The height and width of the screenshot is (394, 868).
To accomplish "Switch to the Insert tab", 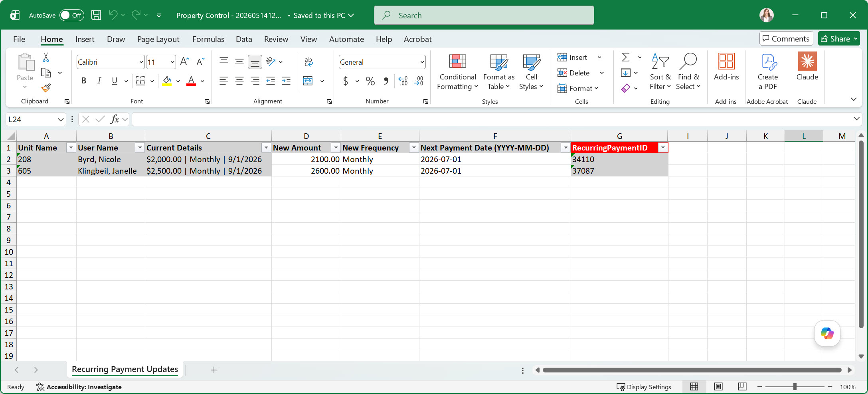I will click(x=85, y=39).
